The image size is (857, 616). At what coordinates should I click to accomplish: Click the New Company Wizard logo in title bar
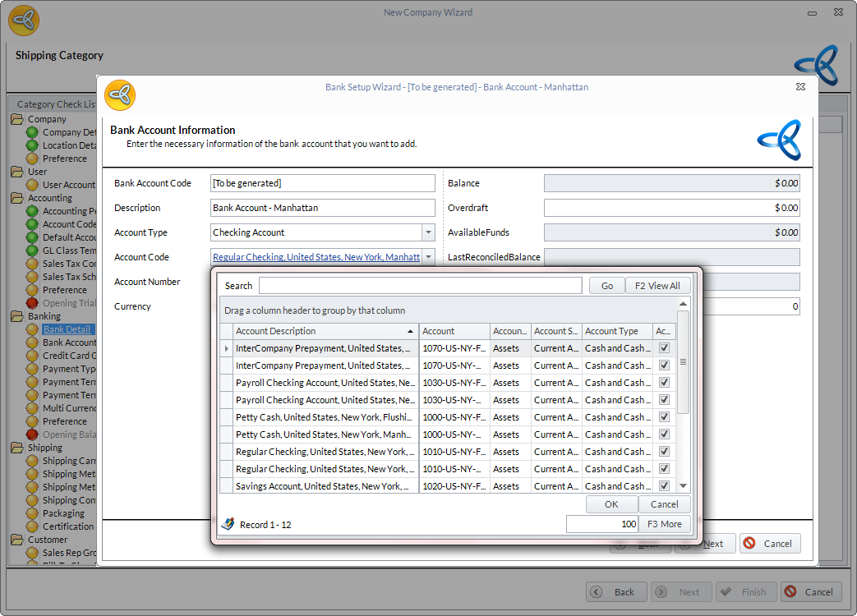pos(24,20)
